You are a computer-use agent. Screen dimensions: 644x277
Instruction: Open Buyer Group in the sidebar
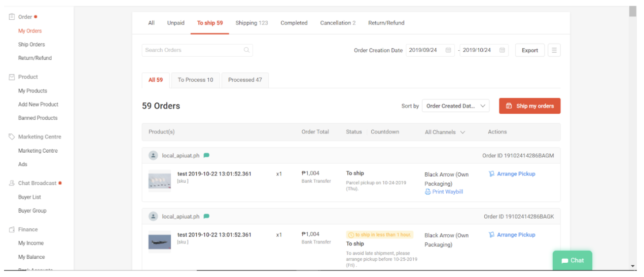[x=32, y=211]
